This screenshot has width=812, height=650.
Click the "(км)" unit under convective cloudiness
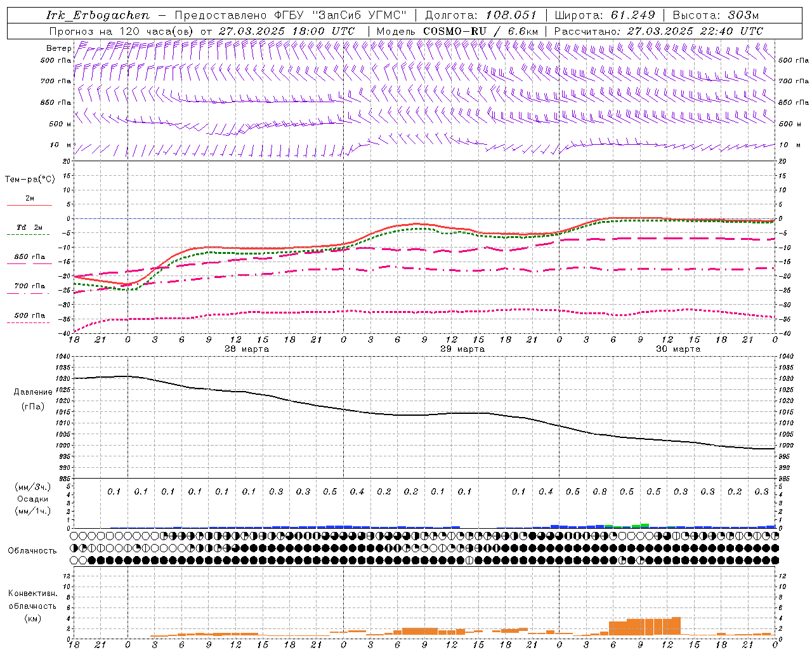[x=33, y=618]
